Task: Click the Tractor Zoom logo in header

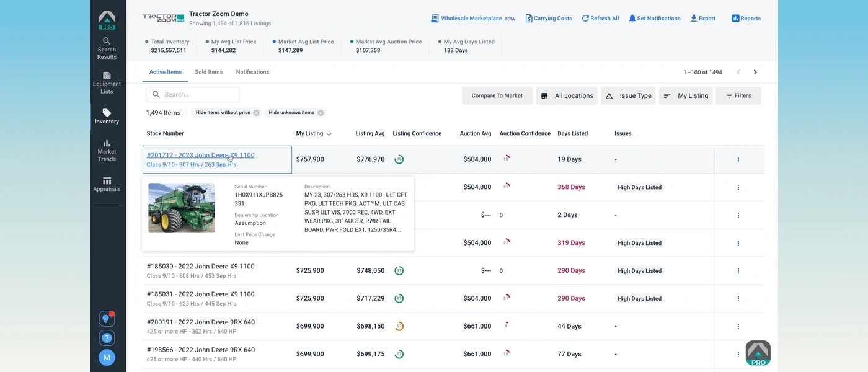Action: (x=163, y=19)
